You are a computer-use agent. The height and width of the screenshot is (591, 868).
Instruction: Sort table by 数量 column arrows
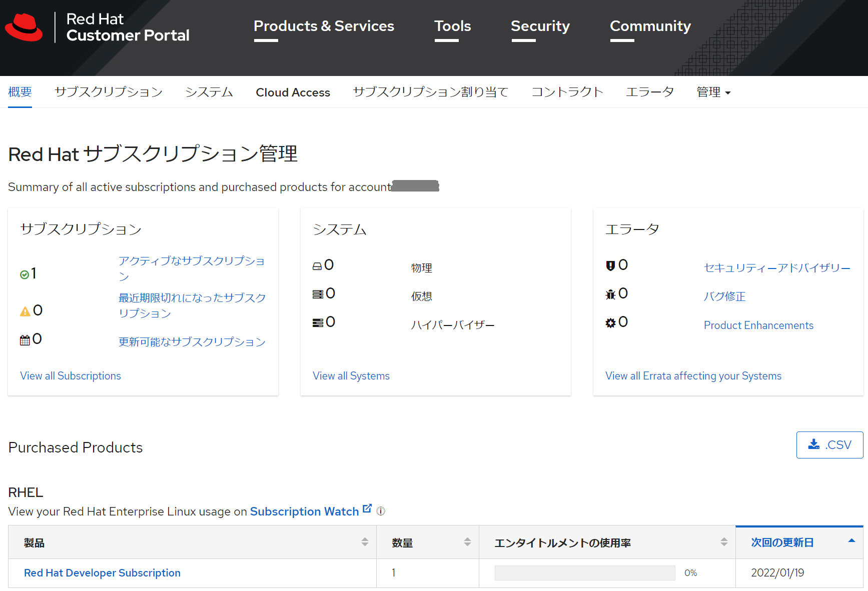467,542
